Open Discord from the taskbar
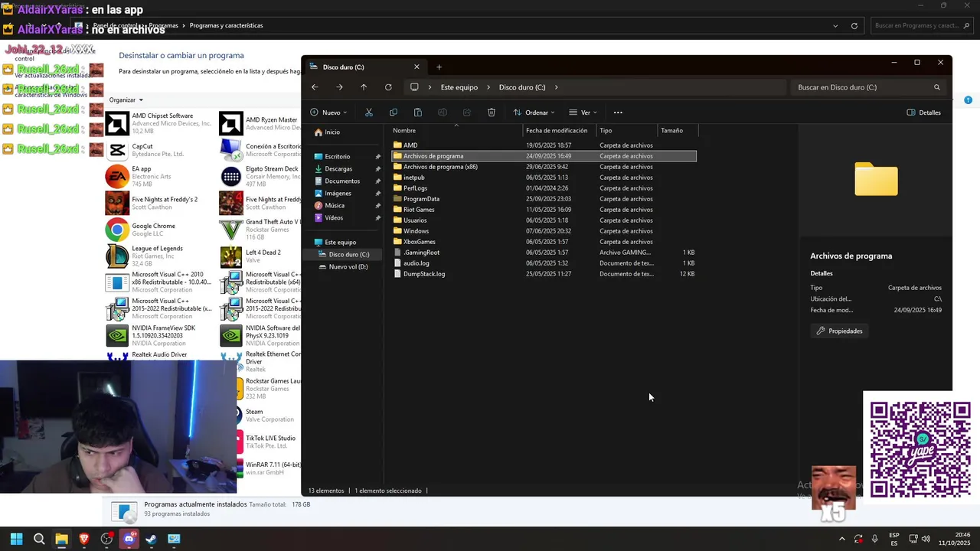Image resolution: width=980 pixels, height=551 pixels. [x=129, y=539]
